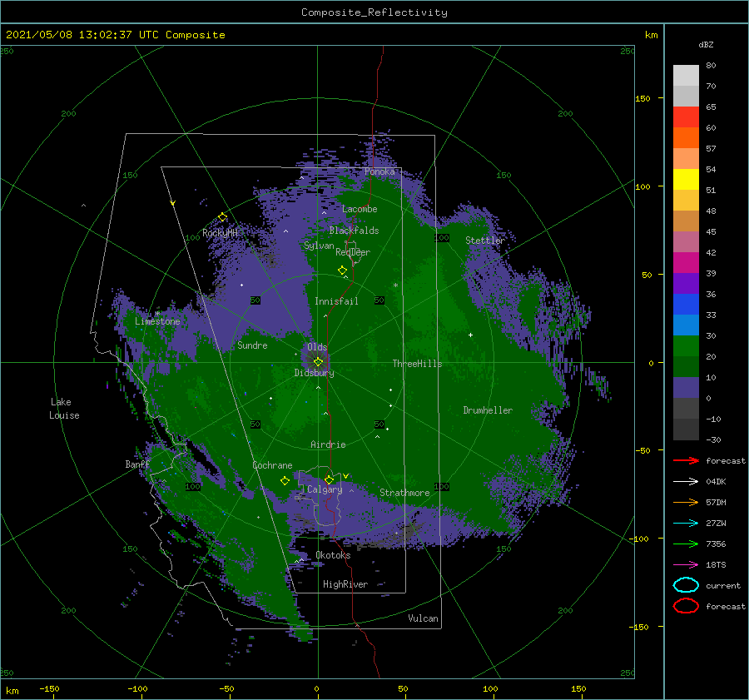Pick the green 20-30 dBZ swatch

click(686, 346)
